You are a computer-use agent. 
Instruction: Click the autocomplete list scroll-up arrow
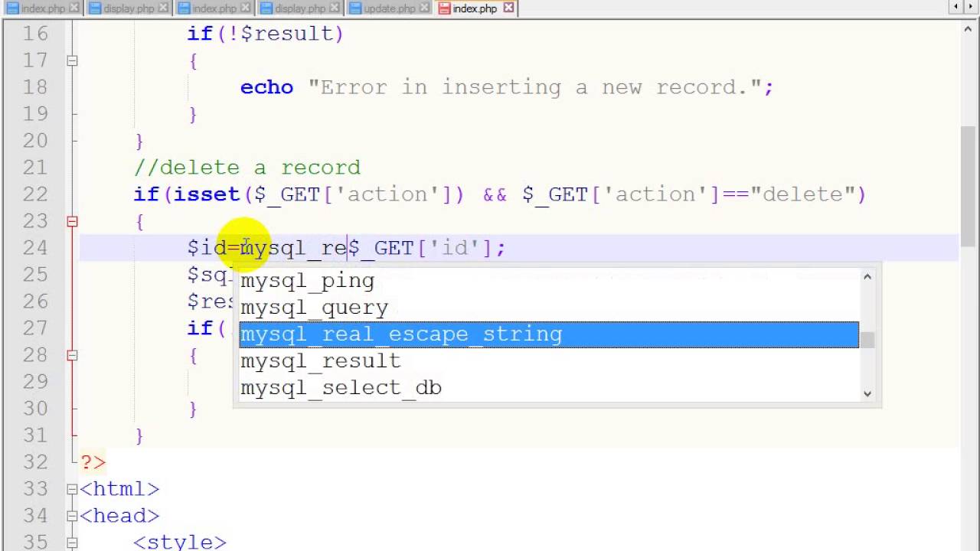pyautogui.click(x=867, y=276)
